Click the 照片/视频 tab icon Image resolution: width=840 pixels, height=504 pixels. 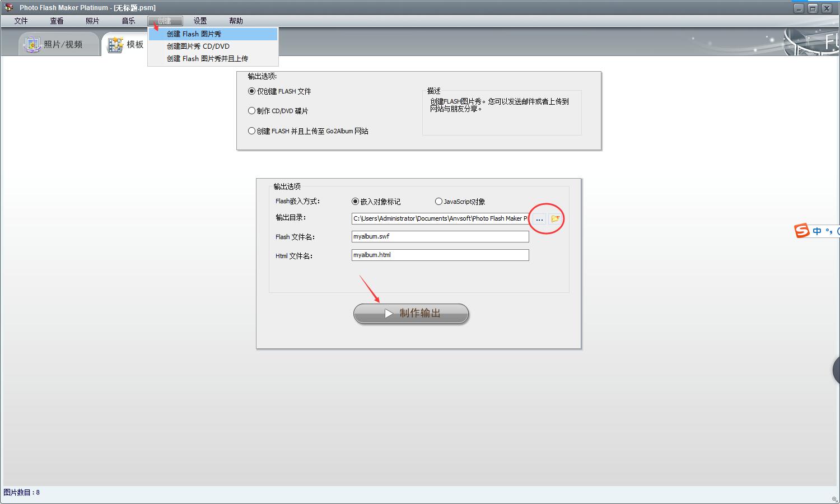click(x=32, y=44)
